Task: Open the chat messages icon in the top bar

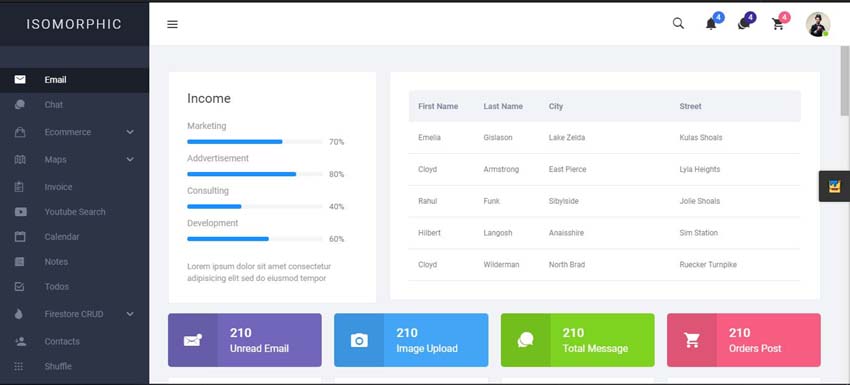Action: pyautogui.click(x=743, y=24)
